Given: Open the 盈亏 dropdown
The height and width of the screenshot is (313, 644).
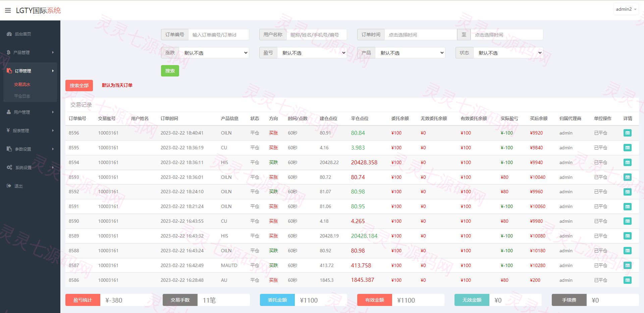Looking at the screenshot, I should (x=312, y=53).
